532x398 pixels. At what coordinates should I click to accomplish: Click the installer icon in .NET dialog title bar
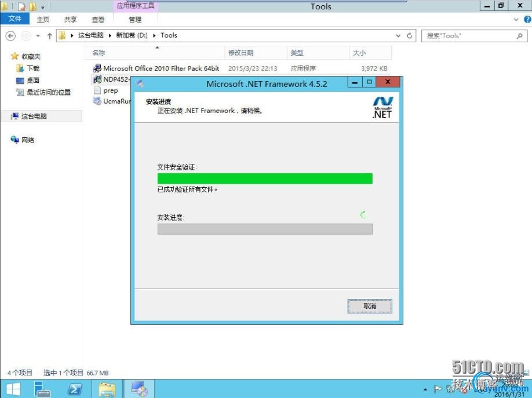pos(140,83)
